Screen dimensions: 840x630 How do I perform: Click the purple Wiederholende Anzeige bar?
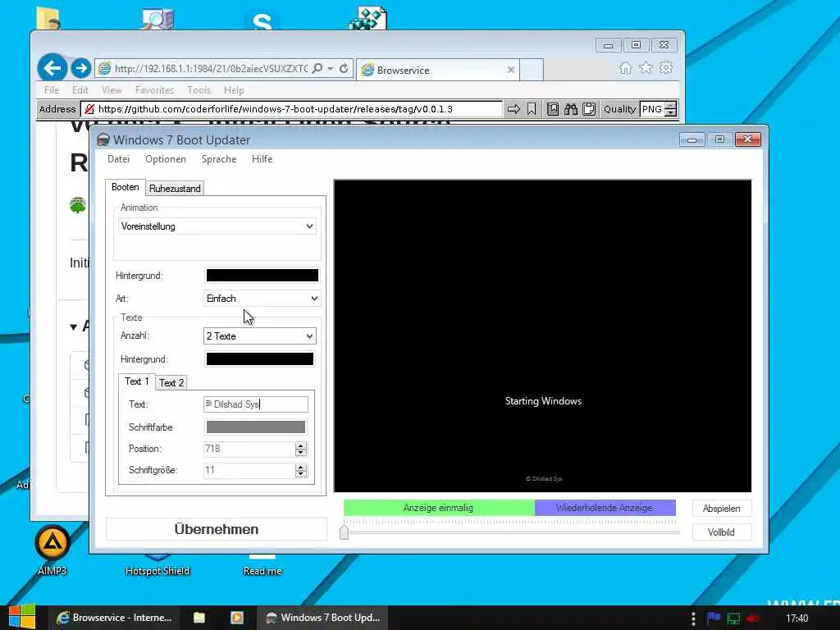pos(605,508)
